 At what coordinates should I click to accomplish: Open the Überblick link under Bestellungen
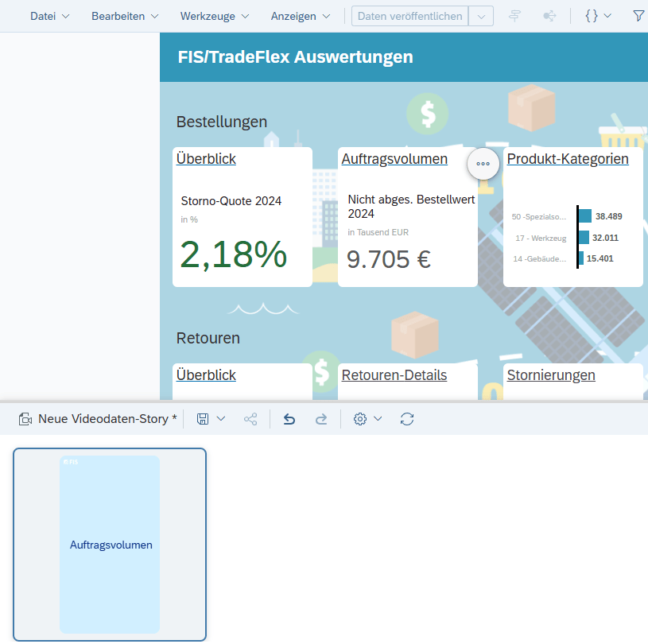(206, 159)
